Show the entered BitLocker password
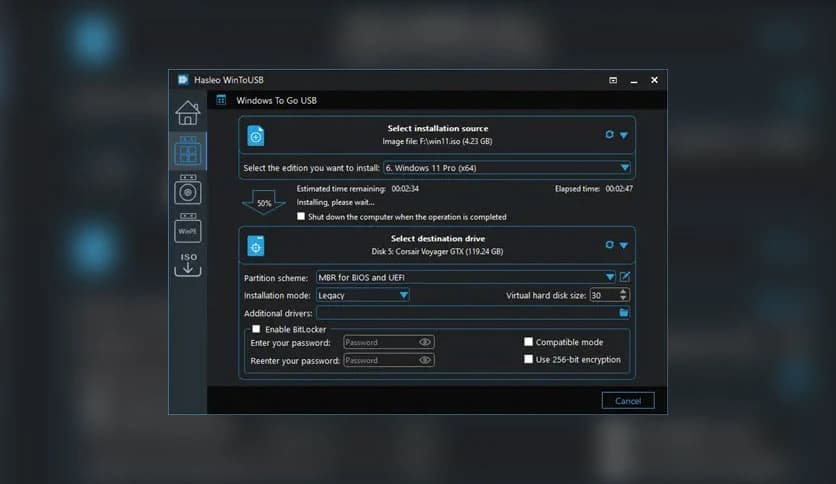The image size is (836, 484). pyautogui.click(x=425, y=342)
